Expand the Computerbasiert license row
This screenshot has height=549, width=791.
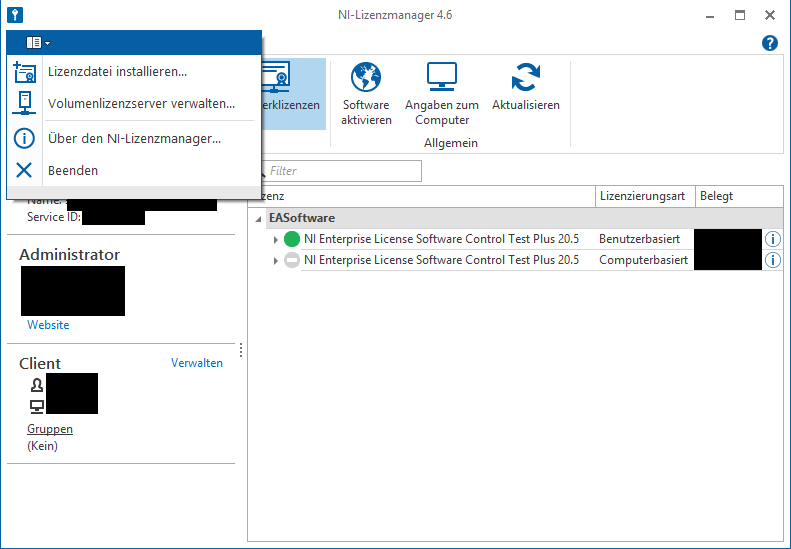[x=275, y=261]
